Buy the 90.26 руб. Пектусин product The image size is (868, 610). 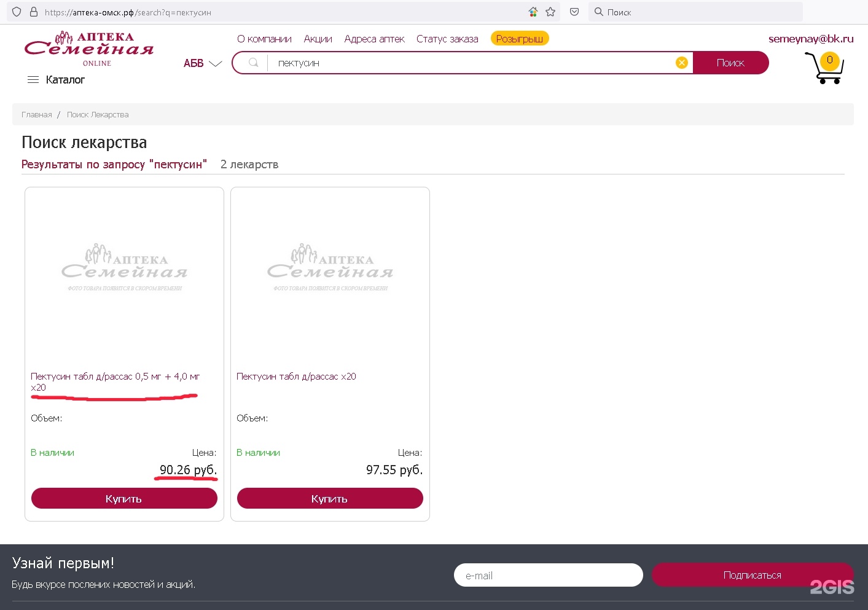point(124,498)
